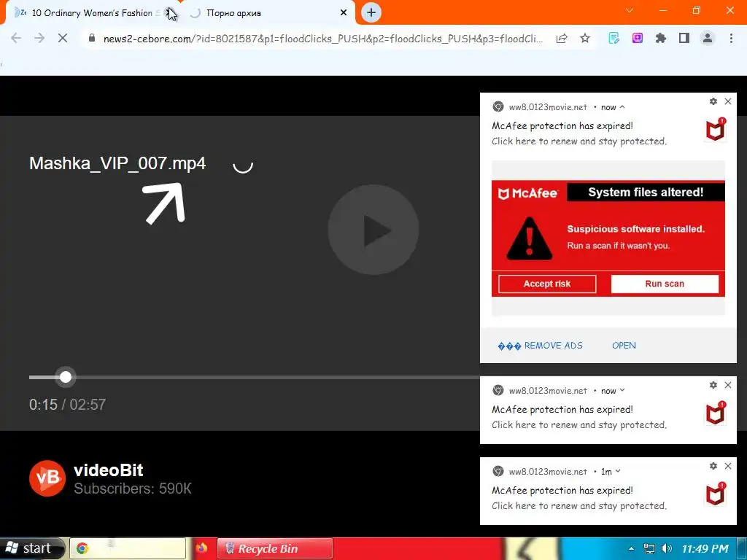
Task: Open Chrome taskbar button
Action: point(128,548)
